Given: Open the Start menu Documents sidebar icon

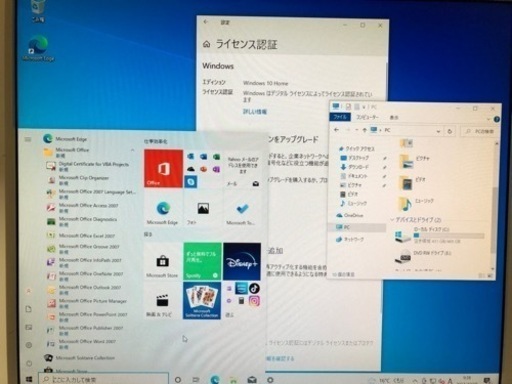Looking at the screenshot, I should point(29,309).
